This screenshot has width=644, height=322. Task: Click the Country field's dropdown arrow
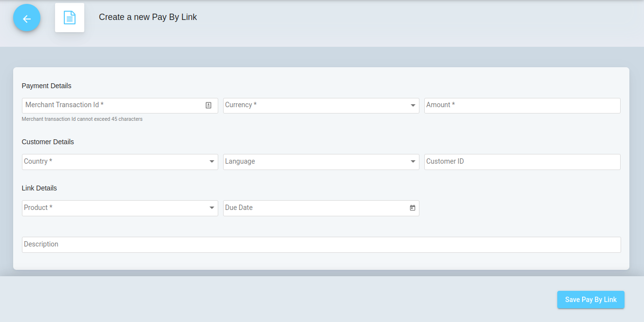coord(212,162)
